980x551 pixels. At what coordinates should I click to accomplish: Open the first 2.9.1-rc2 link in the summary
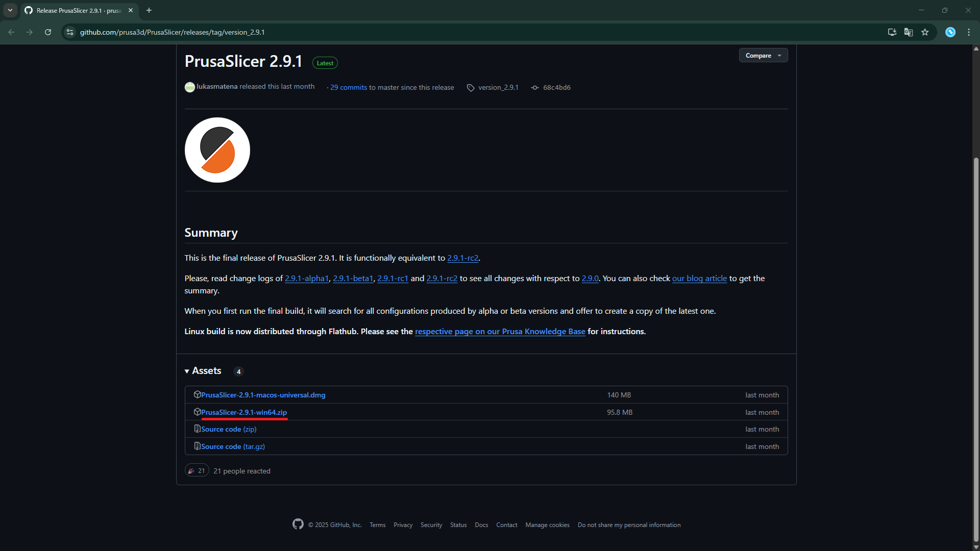pos(463,258)
